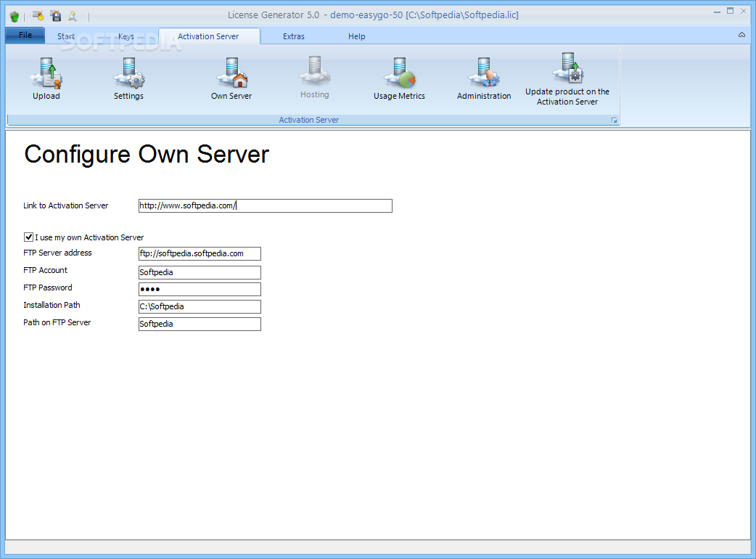Click the Installation Path label

[52, 305]
